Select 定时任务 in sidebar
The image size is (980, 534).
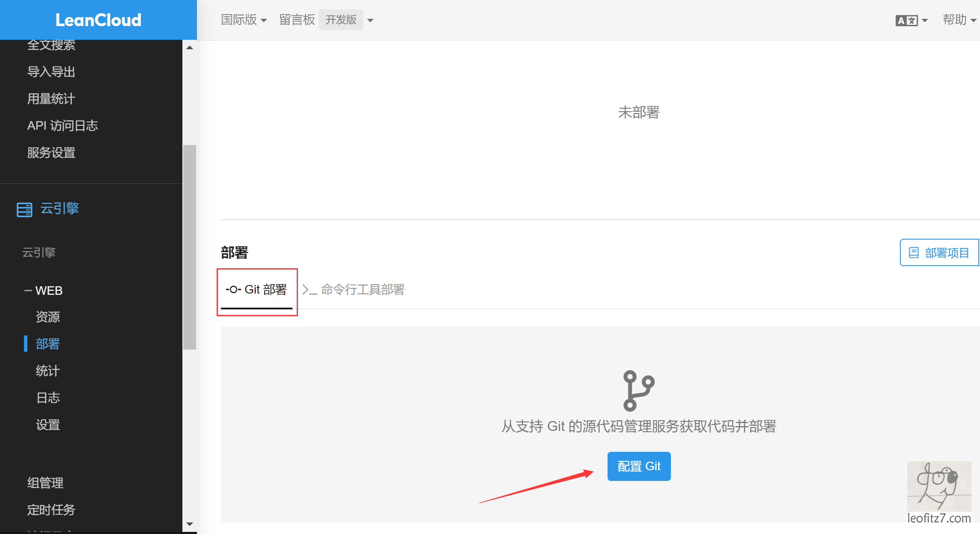point(51,510)
